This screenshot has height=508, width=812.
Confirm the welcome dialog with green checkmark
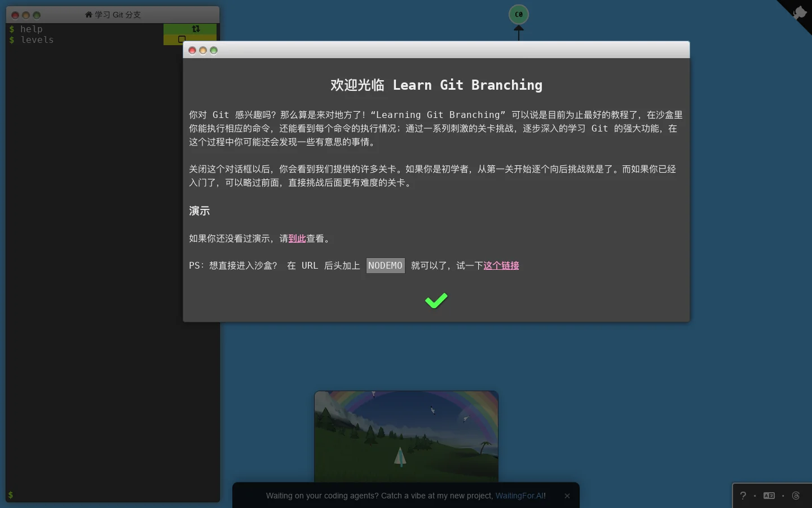(x=436, y=301)
